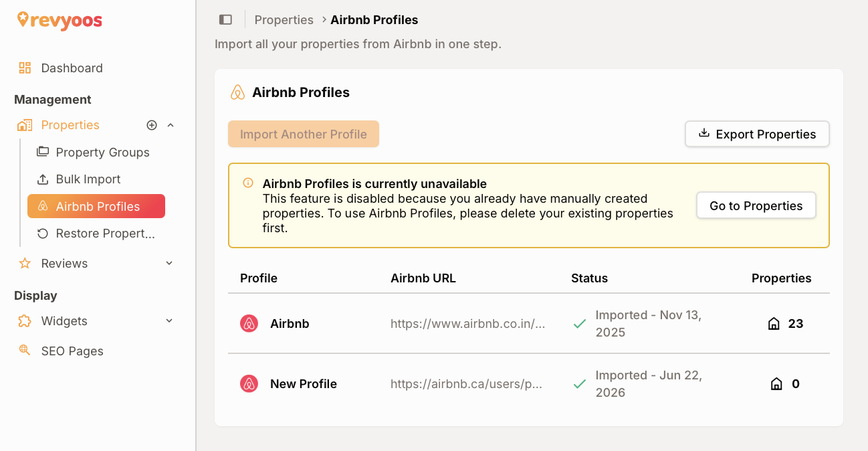Click the Properties building icon
Viewport: 868px width, 451px height.
tap(25, 125)
